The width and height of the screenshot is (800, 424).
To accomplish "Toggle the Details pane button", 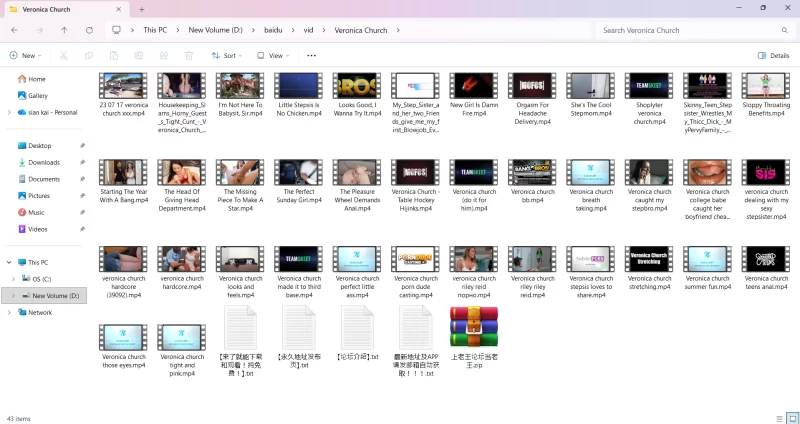I will click(773, 56).
